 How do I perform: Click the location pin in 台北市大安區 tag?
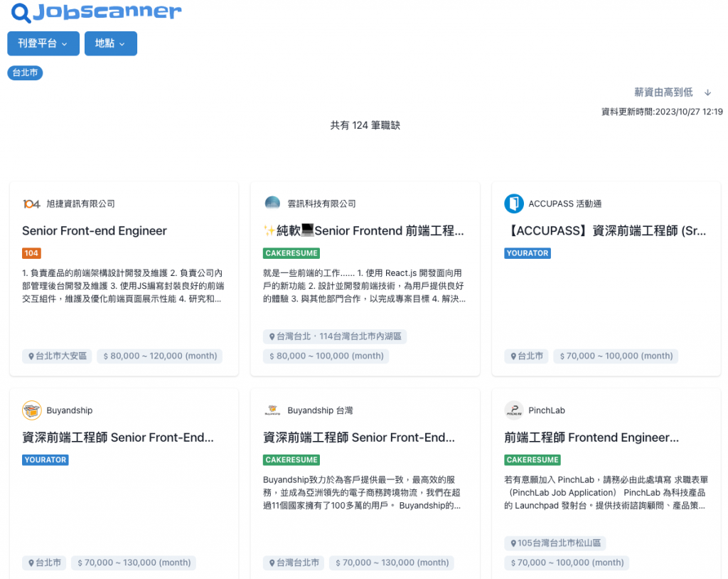(31, 356)
